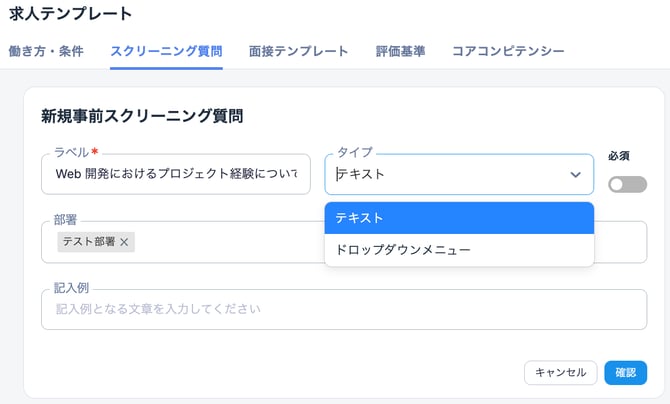This screenshot has height=404, width=670.
Task: Remove the テスト部署 chip with its X icon
Action: [124, 242]
